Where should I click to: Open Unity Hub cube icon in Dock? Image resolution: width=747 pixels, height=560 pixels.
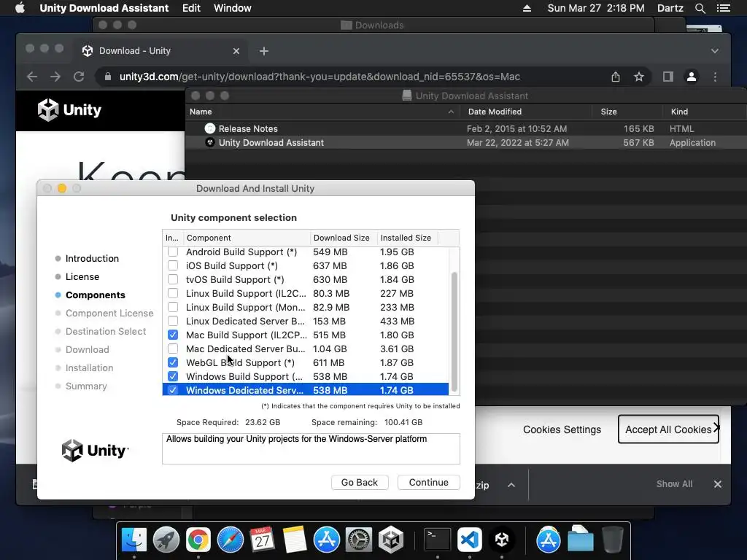coord(391,540)
